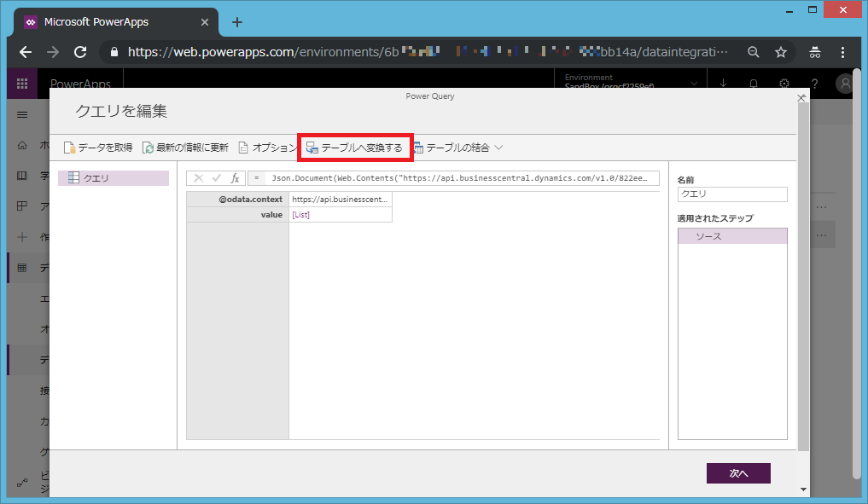Screen dimensions: 868x504
Task: Open notifications bell in PowerApps header
Action: coord(754,83)
